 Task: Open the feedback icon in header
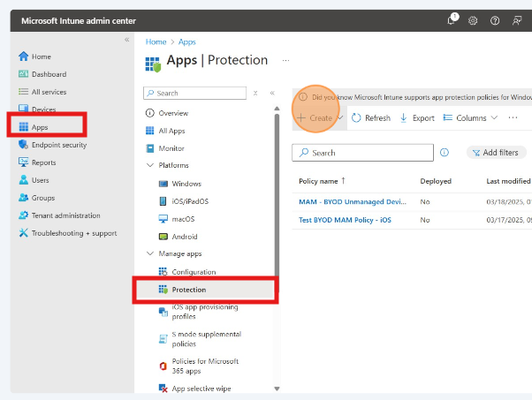(517, 20)
